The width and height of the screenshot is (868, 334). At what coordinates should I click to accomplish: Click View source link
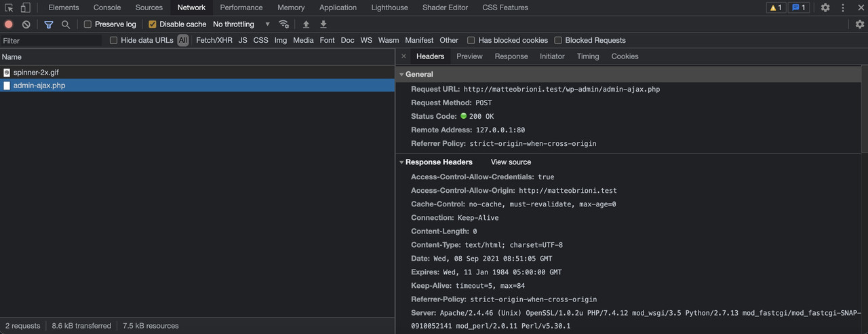click(x=511, y=162)
